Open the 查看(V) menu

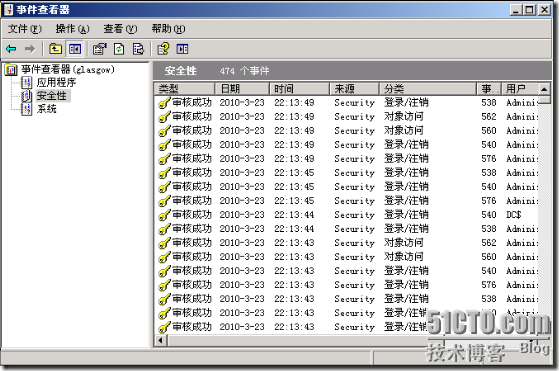[120, 29]
